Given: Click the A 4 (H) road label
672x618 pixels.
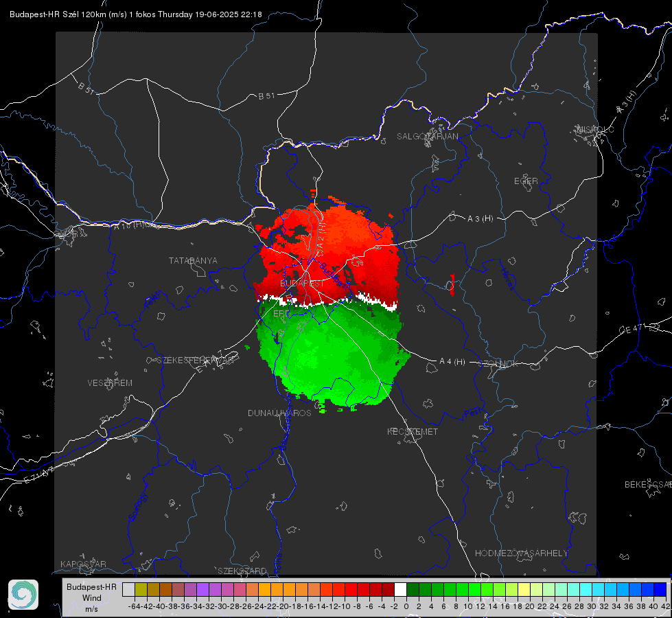Looking at the screenshot, I should click(452, 362).
